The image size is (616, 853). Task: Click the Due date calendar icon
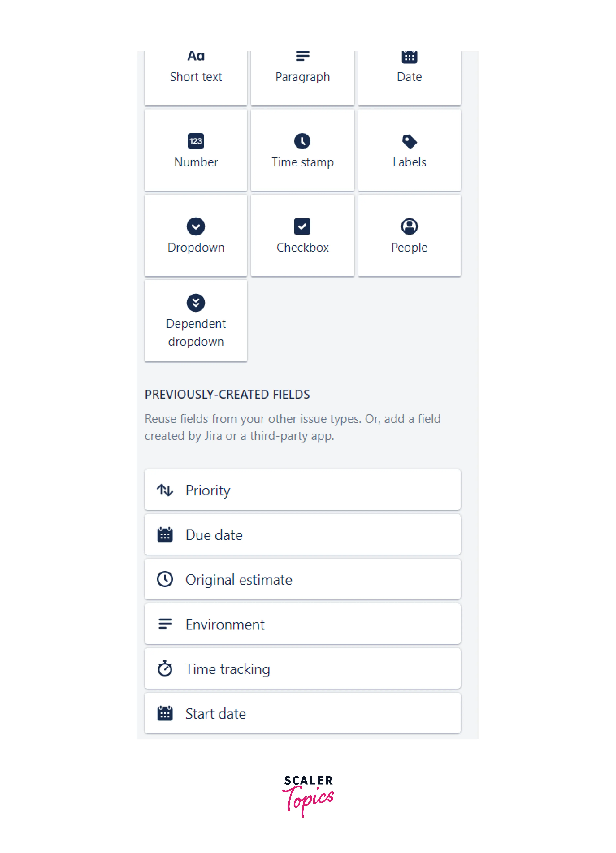(x=165, y=534)
